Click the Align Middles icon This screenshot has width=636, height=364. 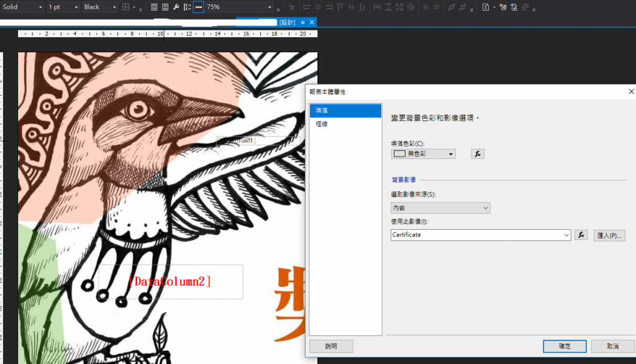tap(352, 7)
